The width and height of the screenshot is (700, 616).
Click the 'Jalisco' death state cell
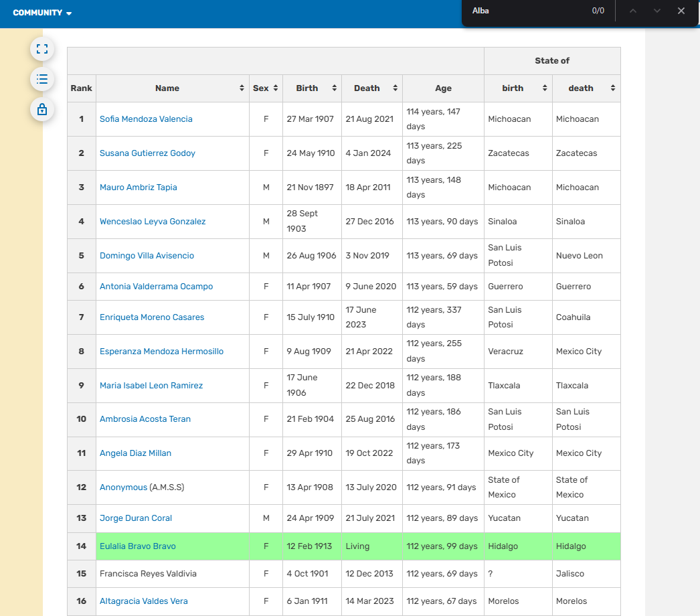586,574
